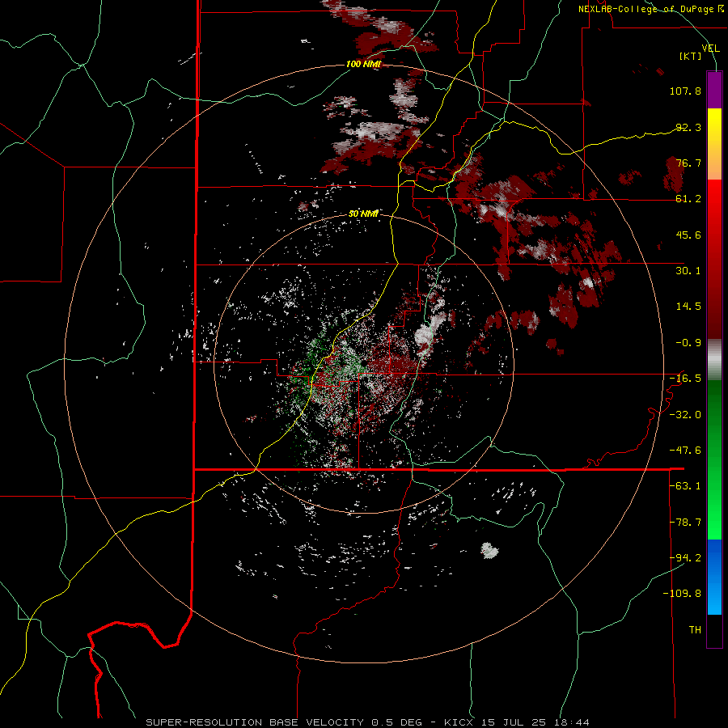Click the 'KICX' radar site identifier
This screenshot has width=728, height=728.
459,722
